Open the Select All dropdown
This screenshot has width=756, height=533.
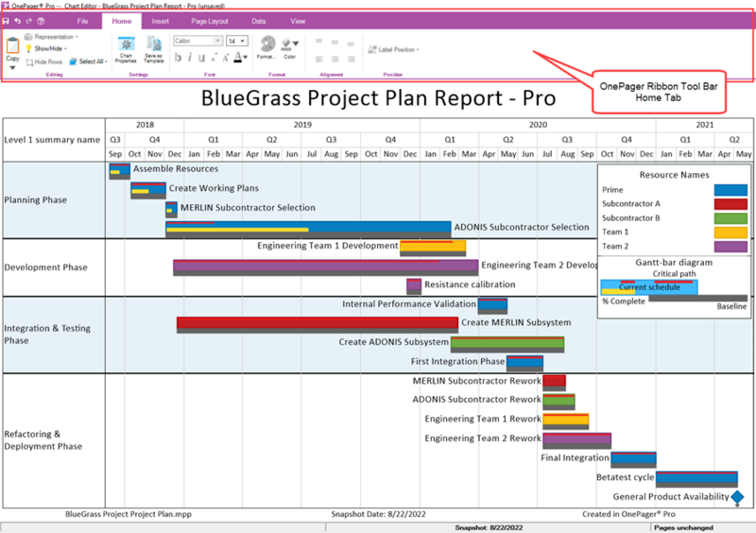tap(88, 61)
